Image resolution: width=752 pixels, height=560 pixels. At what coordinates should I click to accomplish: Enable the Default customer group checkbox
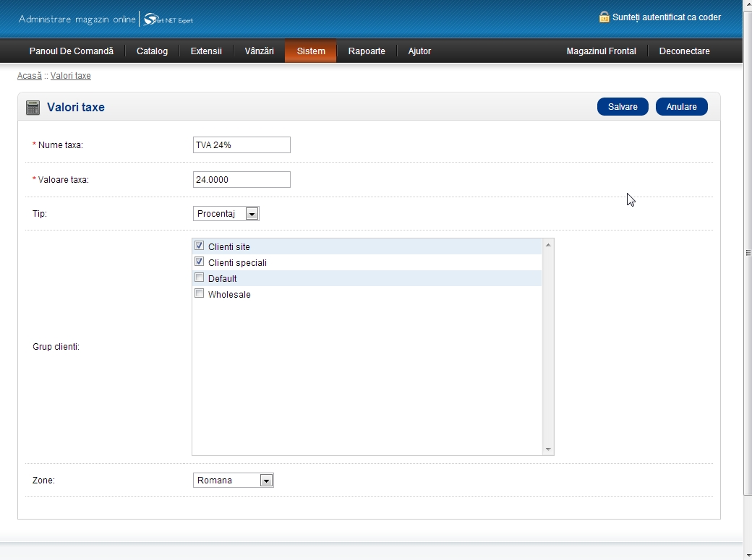200,278
